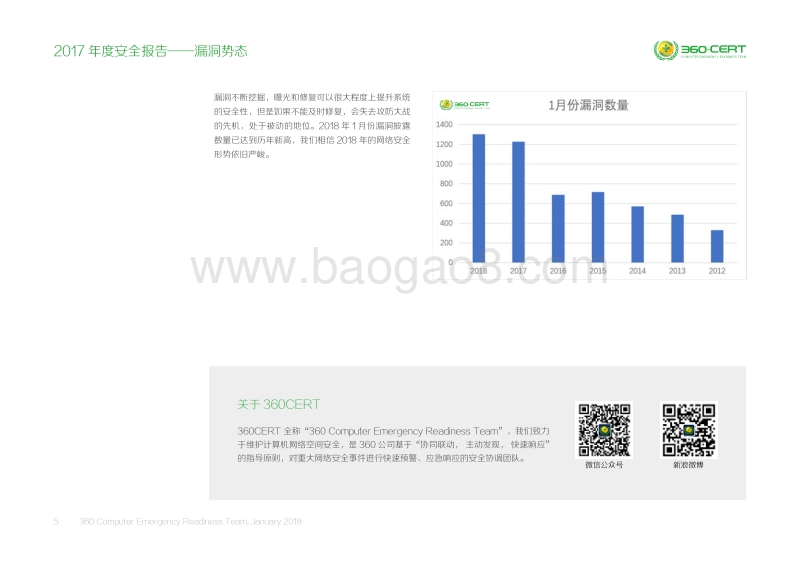Click the y-axis label '1000'
This screenshot has height=566, width=800.
tap(444, 164)
